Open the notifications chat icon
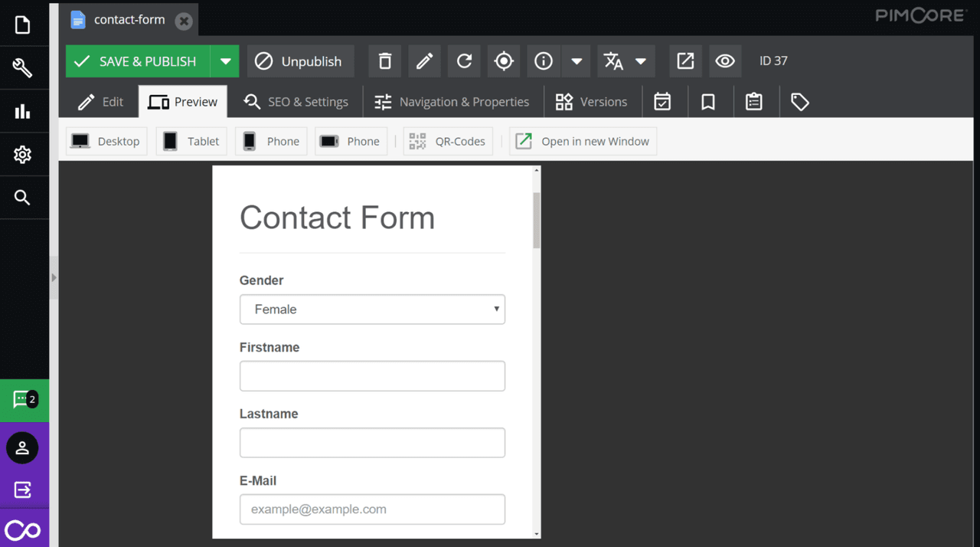980x547 pixels. (24, 400)
